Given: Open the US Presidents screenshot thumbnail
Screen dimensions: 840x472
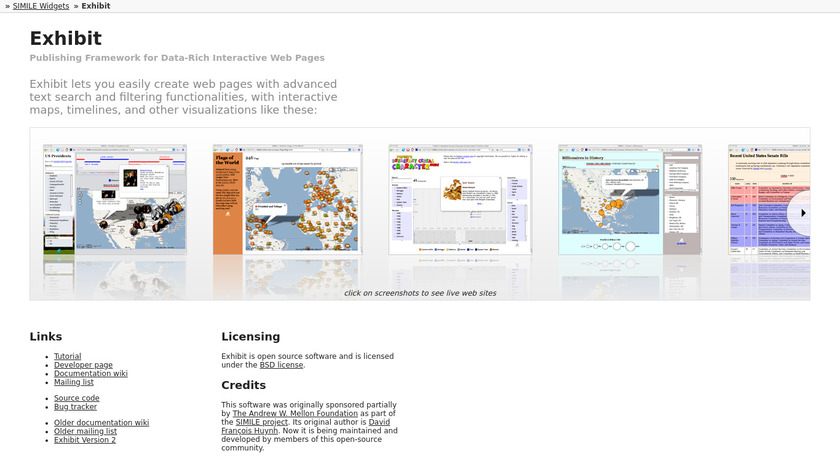Looking at the screenshot, I should [x=115, y=199].
